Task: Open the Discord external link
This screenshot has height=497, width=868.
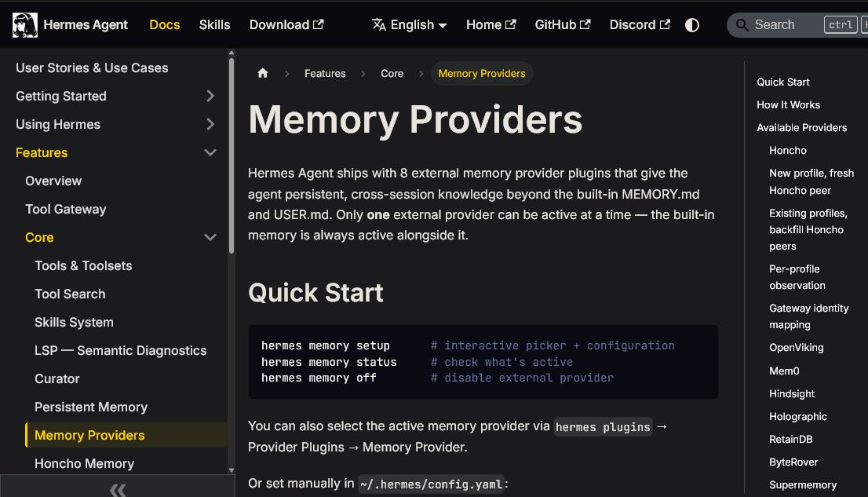Action: tap(640, 25)
